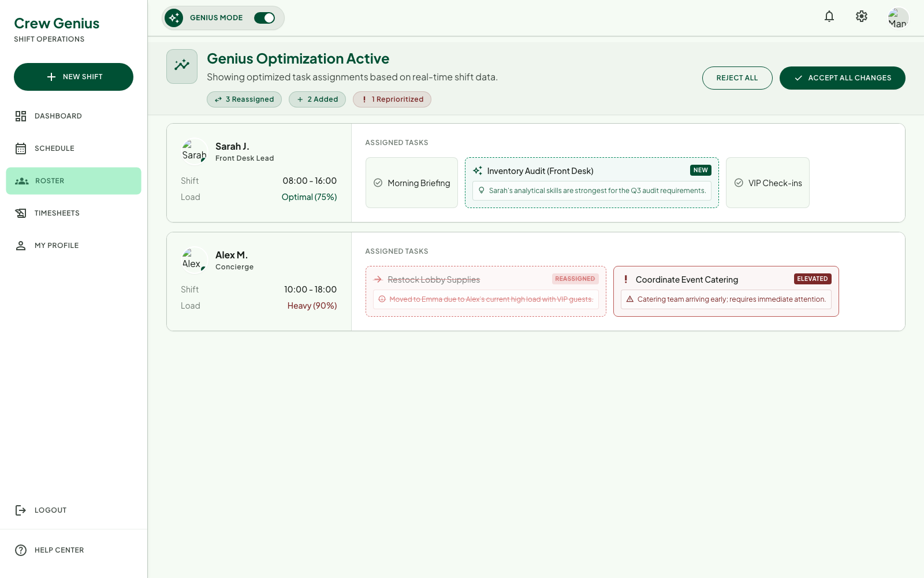
Task: Click the 3 Reassigned chip
Action: (x=244, y=99)
